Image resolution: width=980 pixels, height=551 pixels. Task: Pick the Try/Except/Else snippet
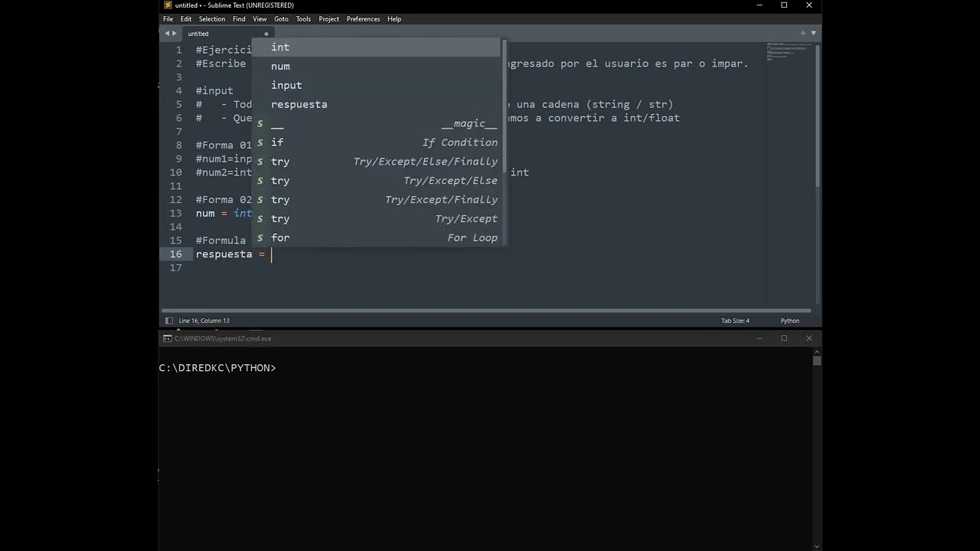(376, 181)
